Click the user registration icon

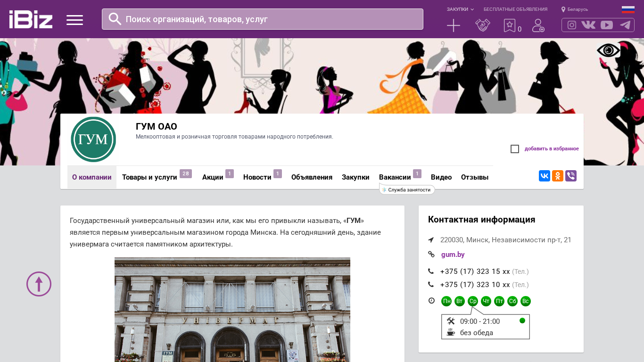(538, 25)
